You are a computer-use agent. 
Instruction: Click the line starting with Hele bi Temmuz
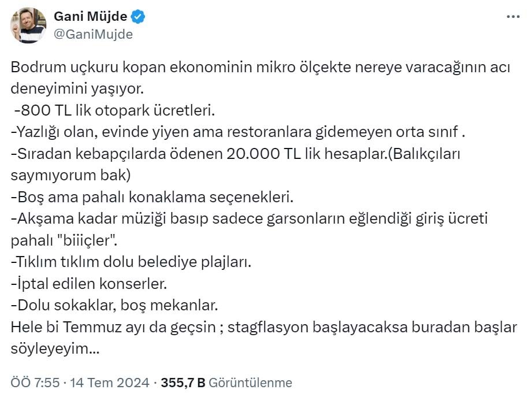263,328
